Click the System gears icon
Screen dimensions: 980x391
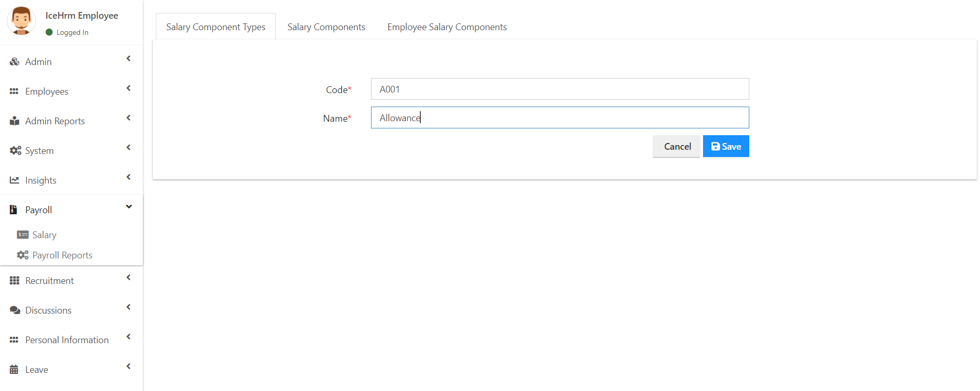coord(16,151)
